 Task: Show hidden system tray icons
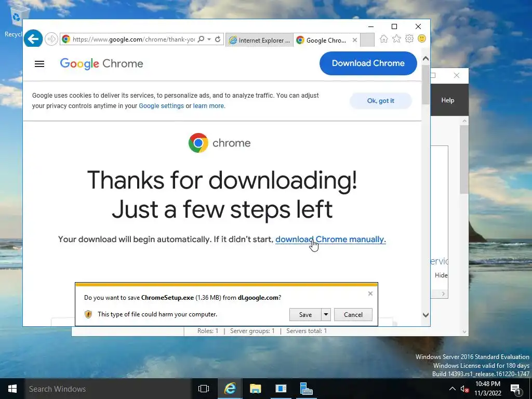(x=453, y=389)
